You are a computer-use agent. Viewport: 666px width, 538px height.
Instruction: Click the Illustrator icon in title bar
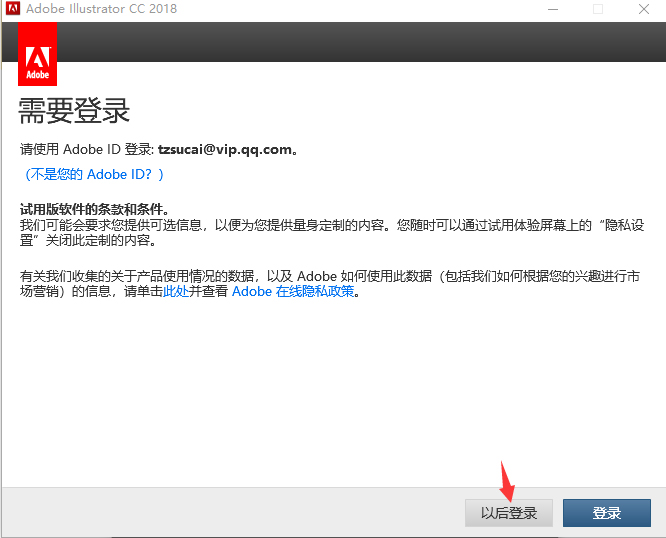coord(13,8)
